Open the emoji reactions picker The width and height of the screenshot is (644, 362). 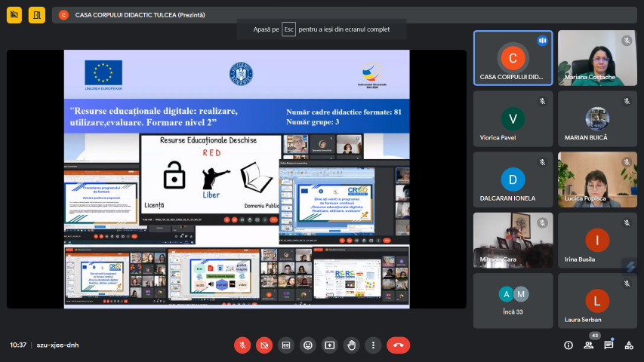[x=307, y=345]
